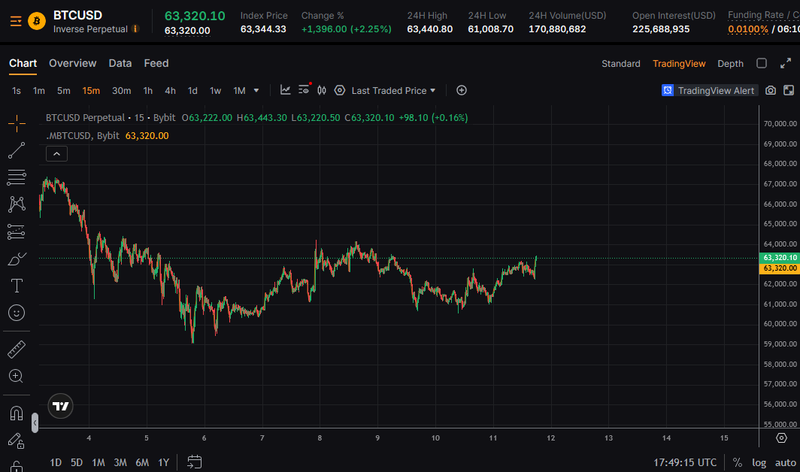Viewport: 800px width, 472px height.
Task: Select the trend line drawing tool
Action: click(16, 151)
